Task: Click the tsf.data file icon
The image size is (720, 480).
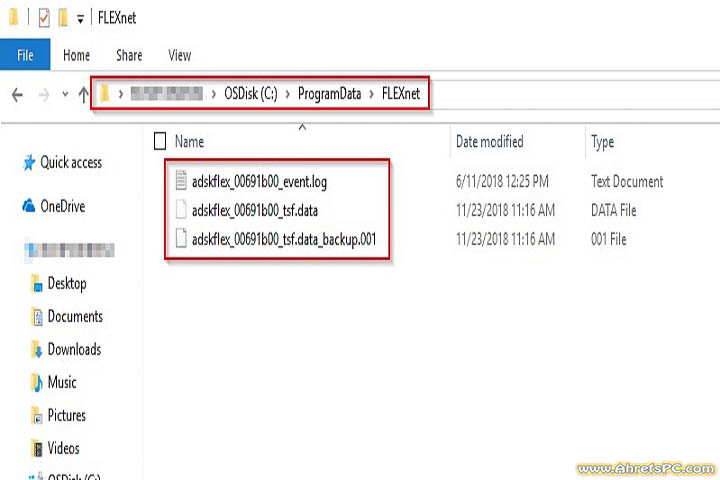Action: 181,209
